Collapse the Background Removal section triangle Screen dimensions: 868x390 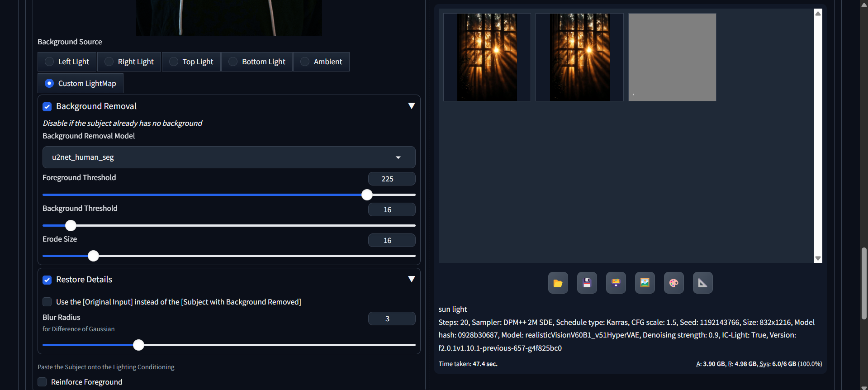coord(411,106)
